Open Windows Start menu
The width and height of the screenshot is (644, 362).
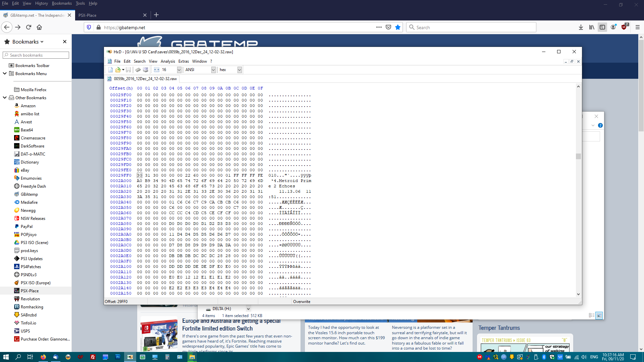pyautogui.click(x=6, y=357)
